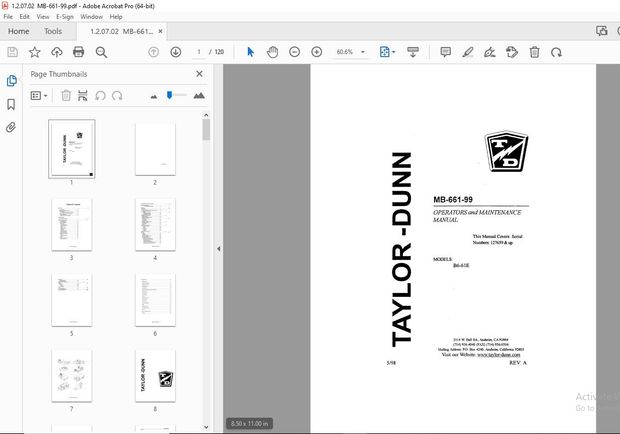Add document to starred with star icon
Viewport: 620px width, 434px height.
(34, 52)
